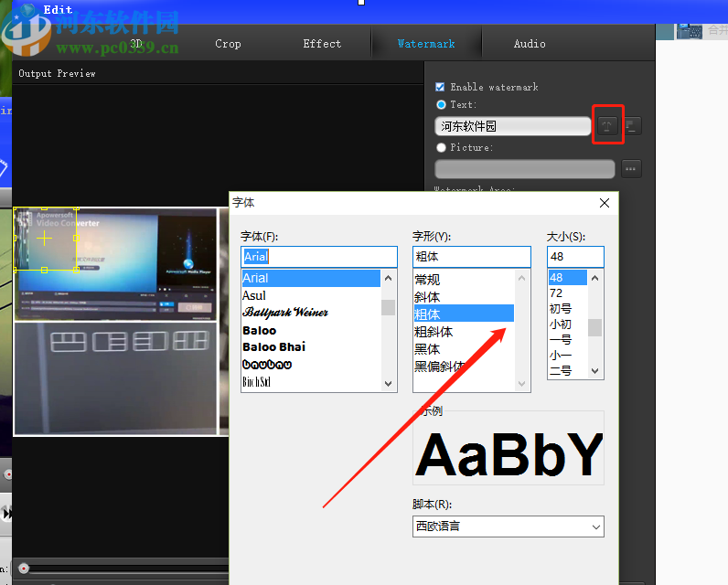The image size is (728, 585).
Task: Open the font settings icon next to text field
Action: coord(607,126)
